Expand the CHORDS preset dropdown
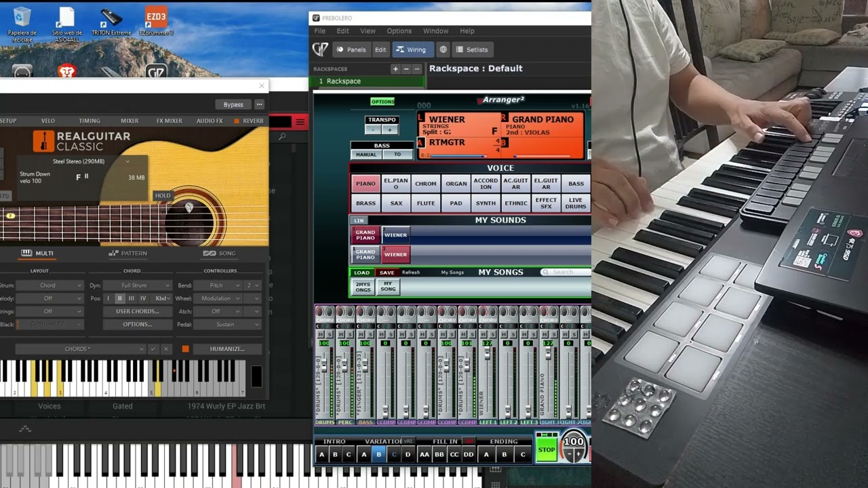The height and width of the screenshot is (488, 868). tap(81, 349)
